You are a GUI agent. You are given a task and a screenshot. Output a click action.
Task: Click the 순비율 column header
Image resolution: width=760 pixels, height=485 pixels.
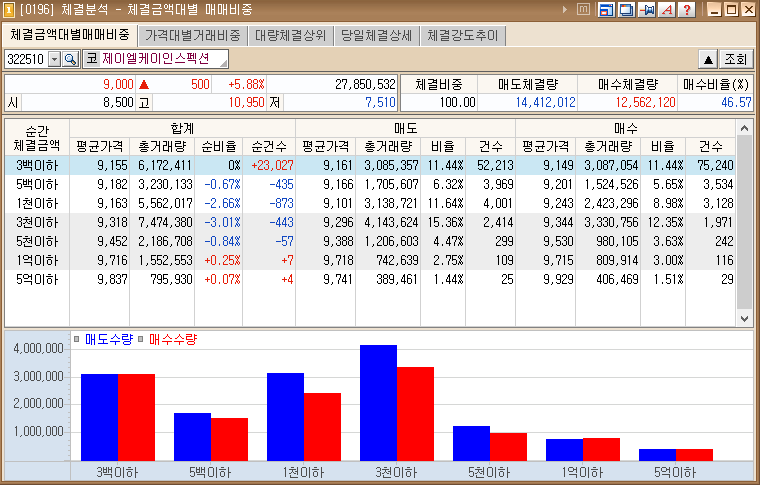(x=219, y=146)
